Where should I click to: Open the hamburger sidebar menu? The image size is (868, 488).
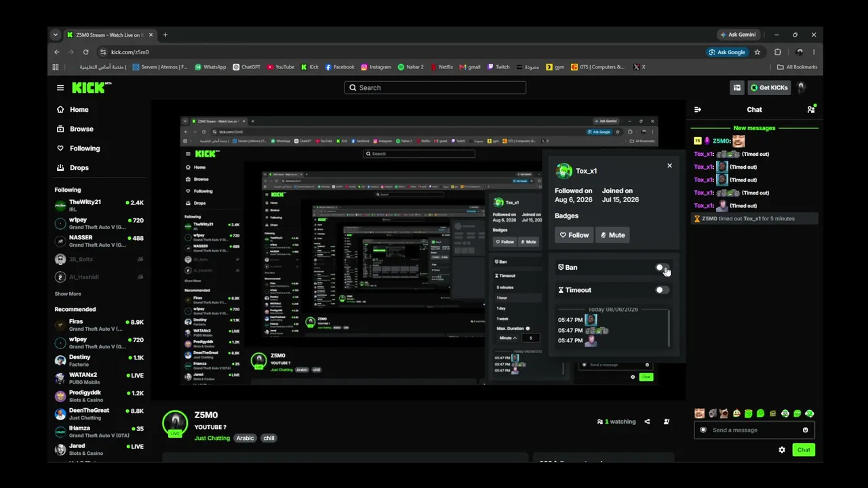[x=60, y=87]
